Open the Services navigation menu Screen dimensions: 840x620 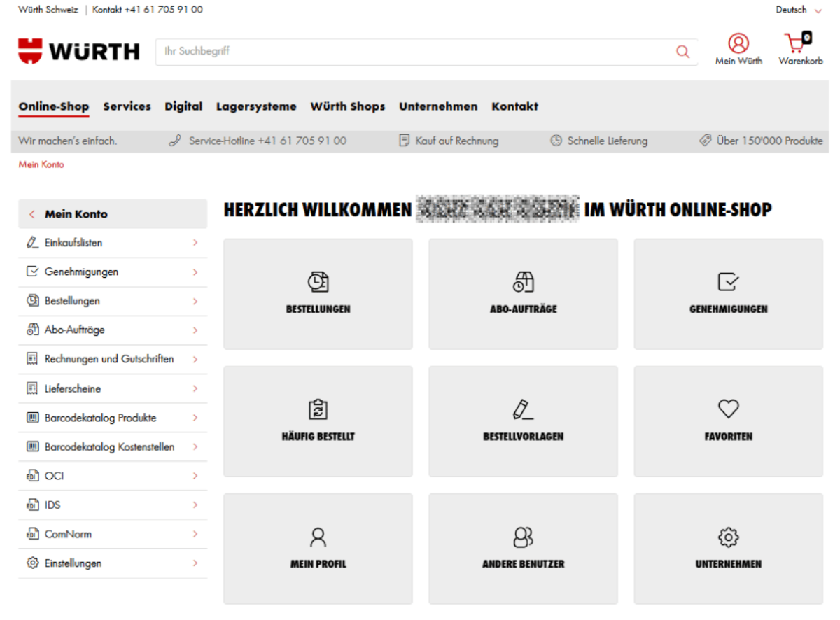coord(127,106)
